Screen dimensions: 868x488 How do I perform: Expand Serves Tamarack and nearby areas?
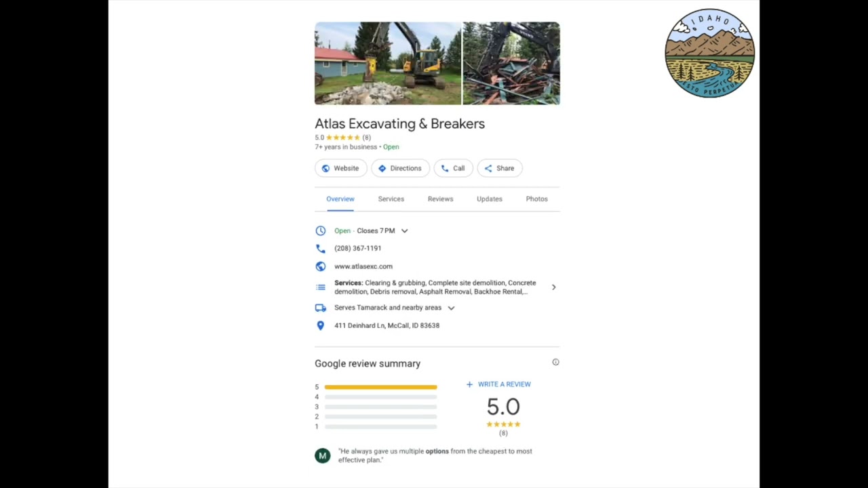pyautogui.click(x=451, y=308)
